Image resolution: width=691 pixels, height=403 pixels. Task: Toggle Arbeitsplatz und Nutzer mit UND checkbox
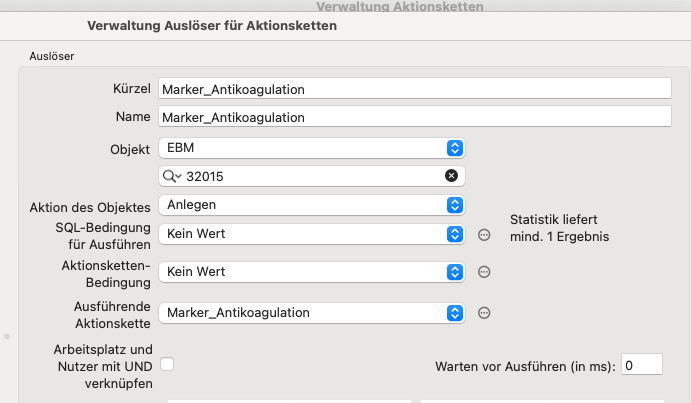tap(167, 364)
